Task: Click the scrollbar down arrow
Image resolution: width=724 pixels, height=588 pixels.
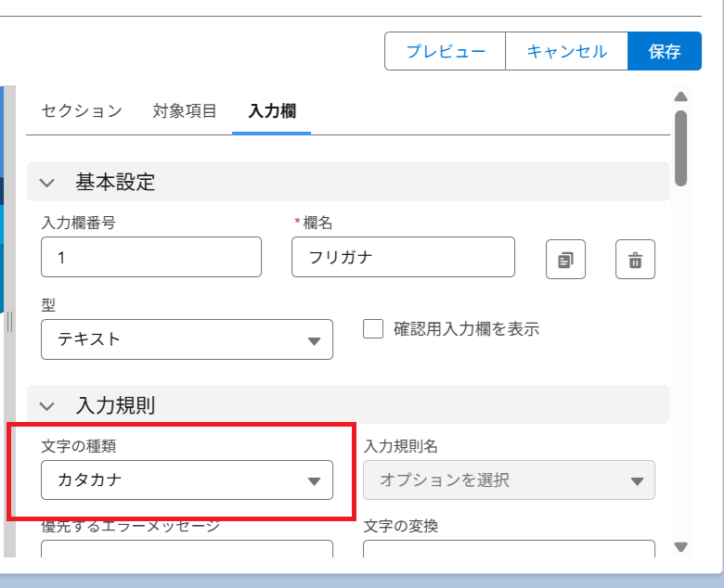Action: [680, 547]
